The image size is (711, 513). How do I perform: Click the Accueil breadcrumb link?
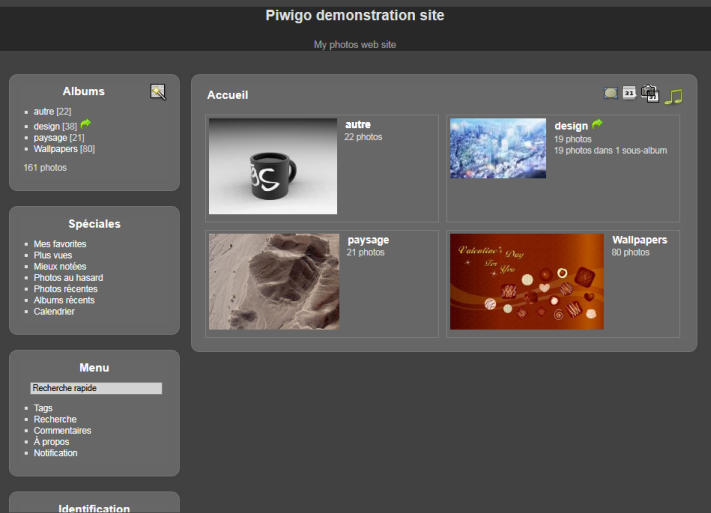(227, 95)
